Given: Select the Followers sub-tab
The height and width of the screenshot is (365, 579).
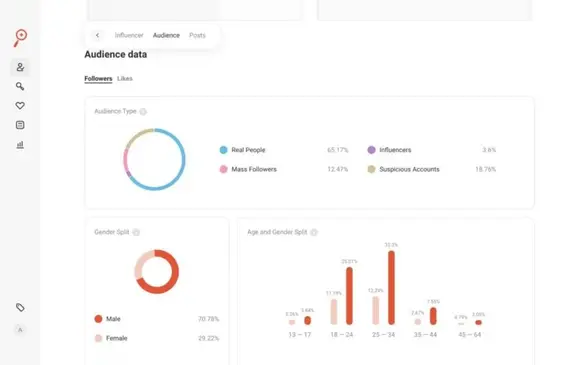Looking at the screenshot, I should [98, 79].
